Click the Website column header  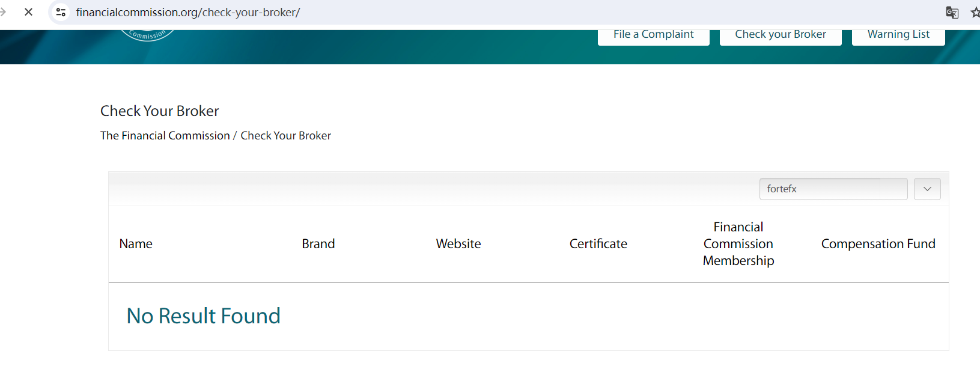(458, 244)
